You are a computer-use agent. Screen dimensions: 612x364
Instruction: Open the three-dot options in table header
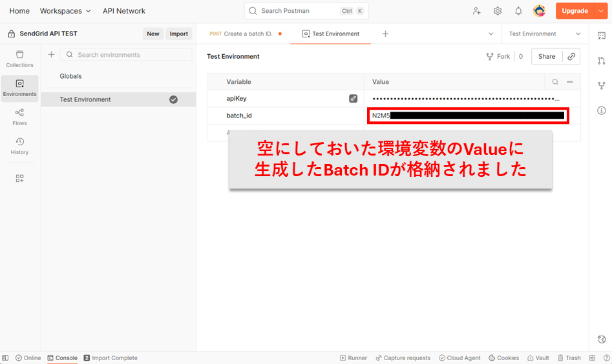pyautogui.click(x=570, y=82)
